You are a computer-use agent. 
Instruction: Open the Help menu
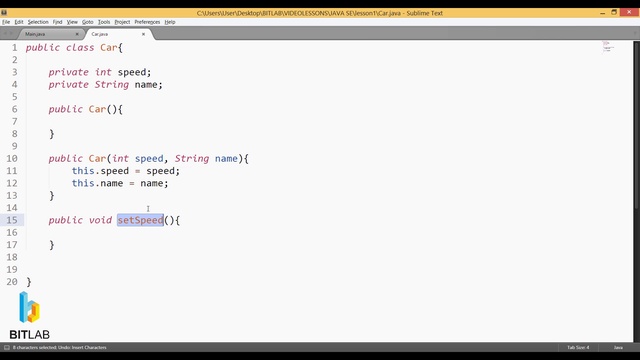click(x=170, y=22)
